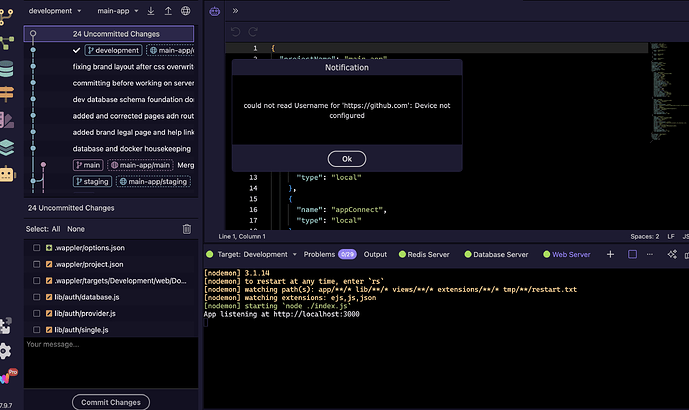Redo edit in the editor toolbar

point(253,32)
